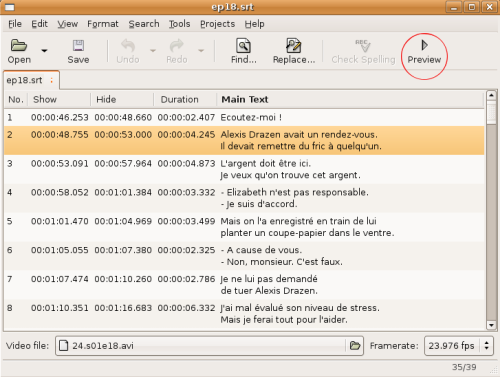Click hide time 00:00:53.000

coord(123,135)
